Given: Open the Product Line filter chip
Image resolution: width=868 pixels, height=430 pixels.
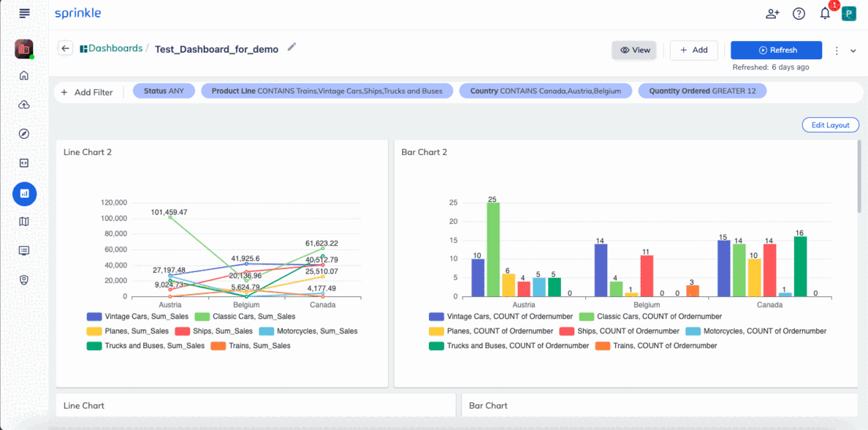Looking at the screenshot, I should click(x=327, y=91).
